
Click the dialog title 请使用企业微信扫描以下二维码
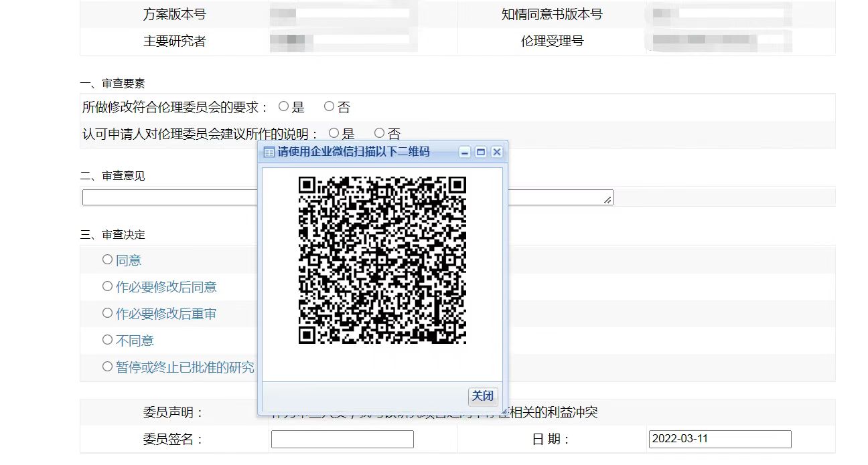pyautogui.click(x=354, y=152)
